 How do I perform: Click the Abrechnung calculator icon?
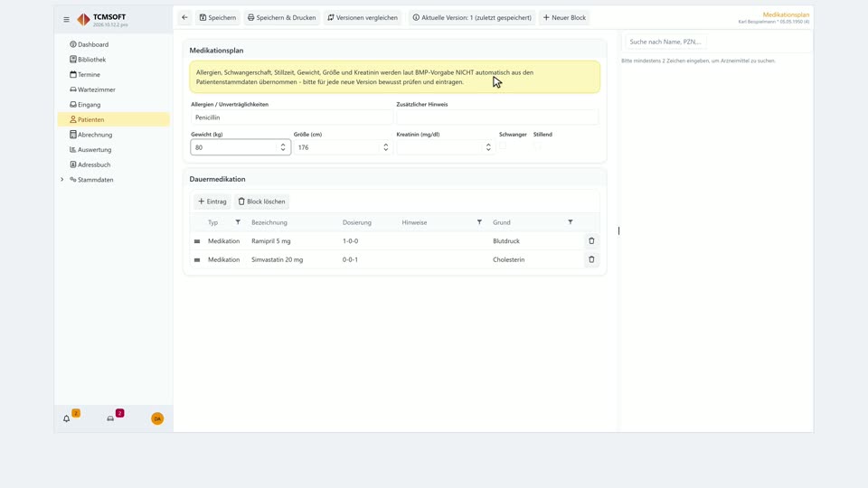(73, 135)
